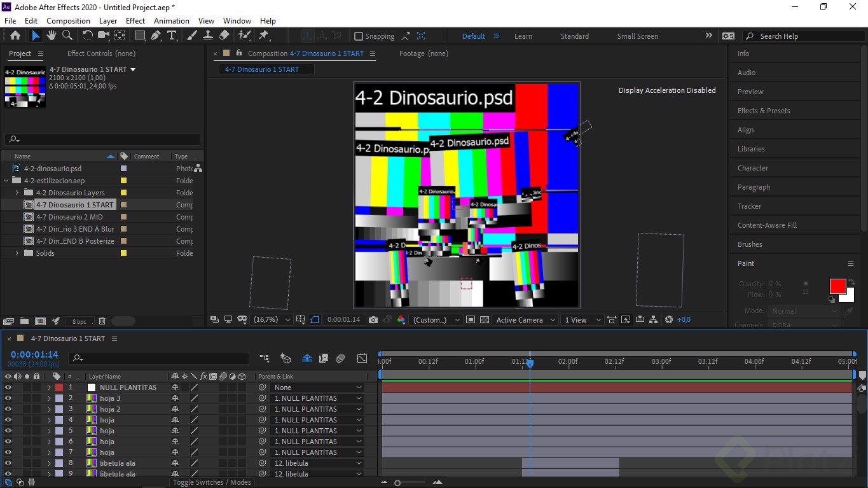The image size is (868, 488).
Task: Select the Pen tool in the toolbar
Action: (156, 36)
